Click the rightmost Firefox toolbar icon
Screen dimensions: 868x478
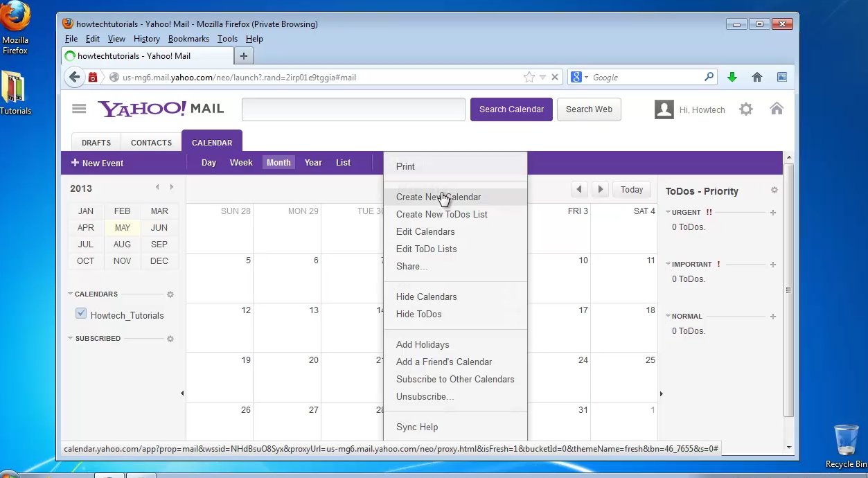pyautogui.click(x=782, y=77)
